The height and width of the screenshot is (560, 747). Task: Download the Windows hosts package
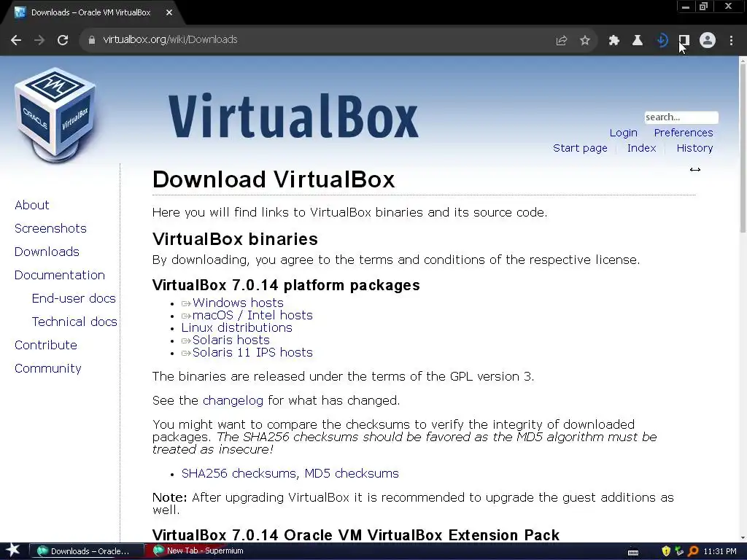pyautogui.click(x=238, y=303)
